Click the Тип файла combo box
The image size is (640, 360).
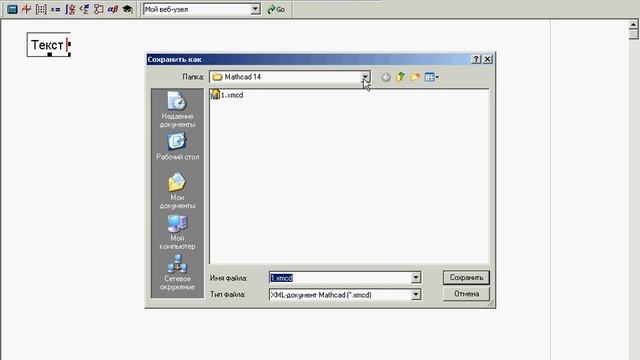345,295
